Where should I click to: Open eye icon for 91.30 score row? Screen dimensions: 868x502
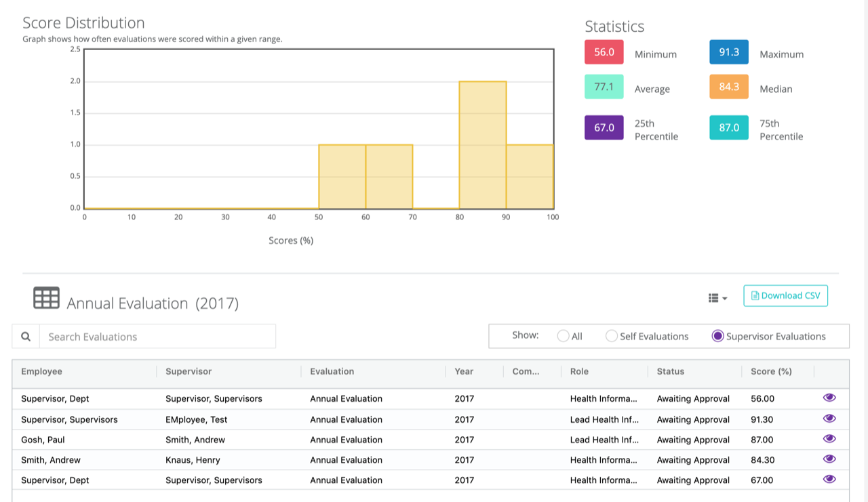829,419
